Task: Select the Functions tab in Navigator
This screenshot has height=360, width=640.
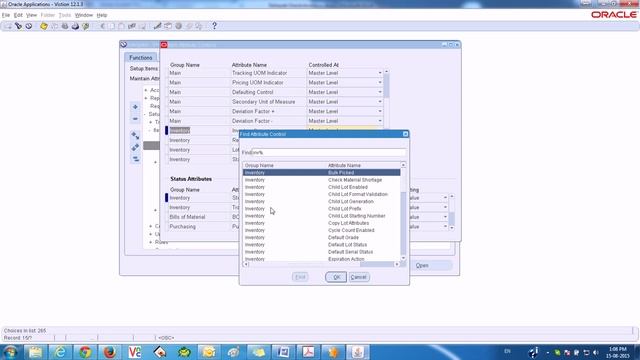Action: pos(141,58)
